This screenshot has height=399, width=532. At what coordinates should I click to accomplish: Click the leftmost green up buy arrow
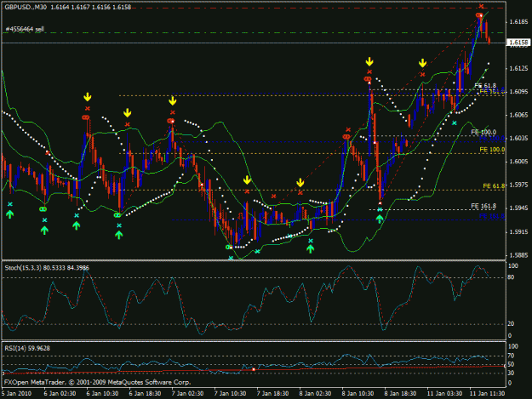(10, 214)
